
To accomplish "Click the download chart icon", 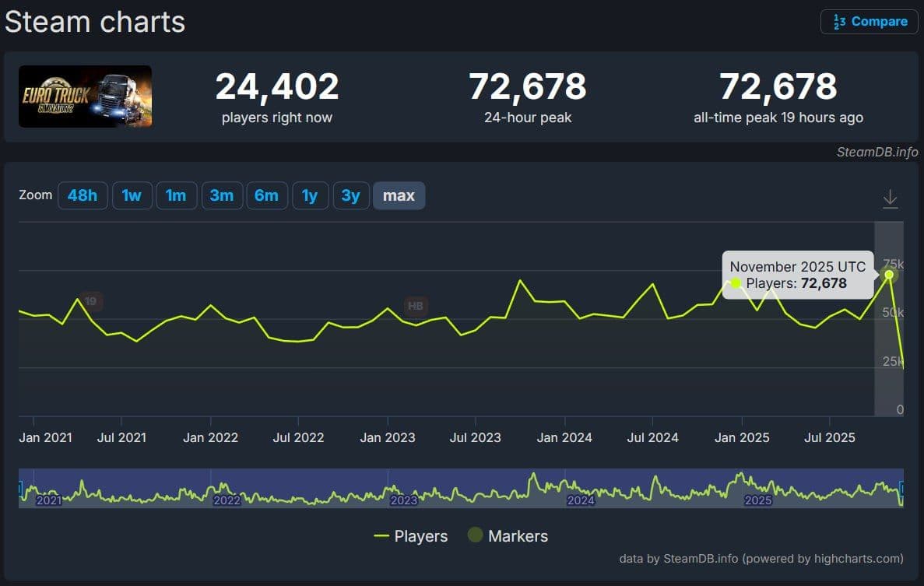I will pos(890,198).
